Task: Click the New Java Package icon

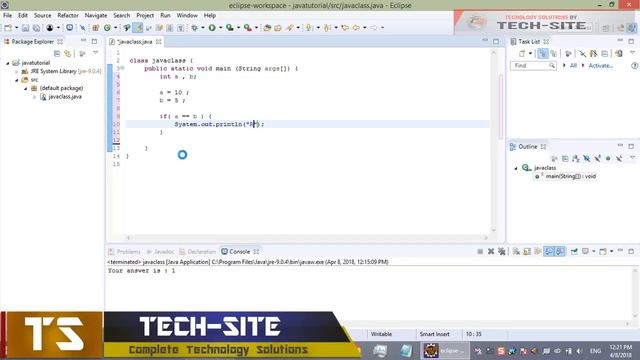Action: (x=96, y=28)
